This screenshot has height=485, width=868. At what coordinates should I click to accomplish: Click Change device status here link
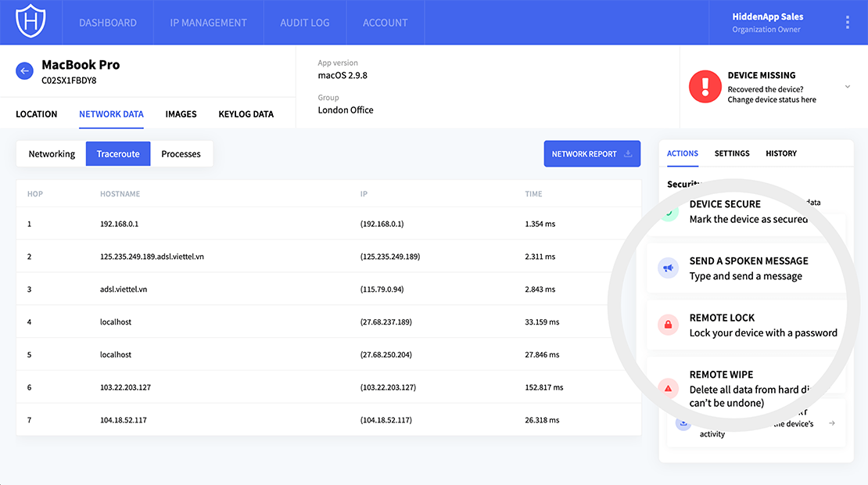click(772, 99)
